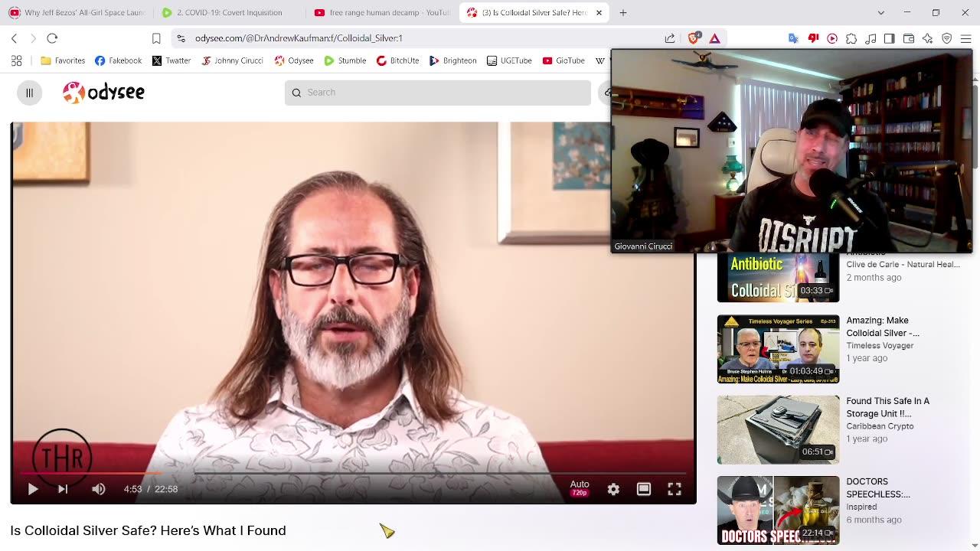Open the safe storage unit thumbnail
The image size is (980, 551).
point(778,429)
